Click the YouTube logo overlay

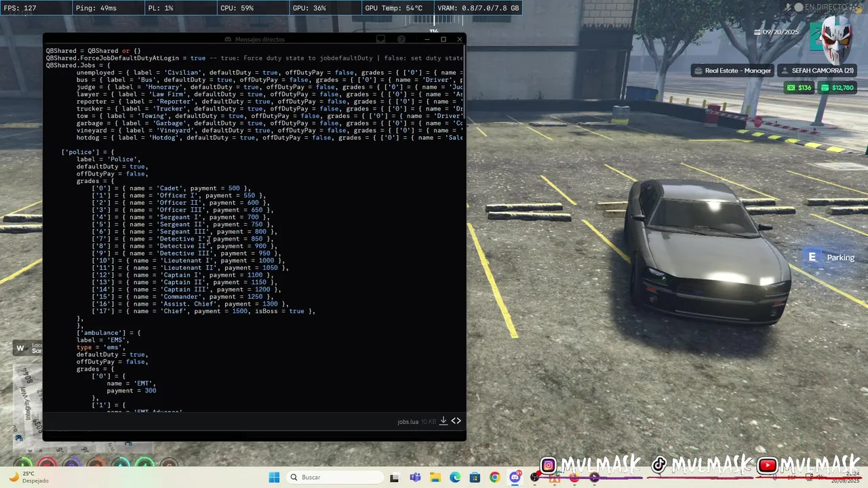point(767,465)
